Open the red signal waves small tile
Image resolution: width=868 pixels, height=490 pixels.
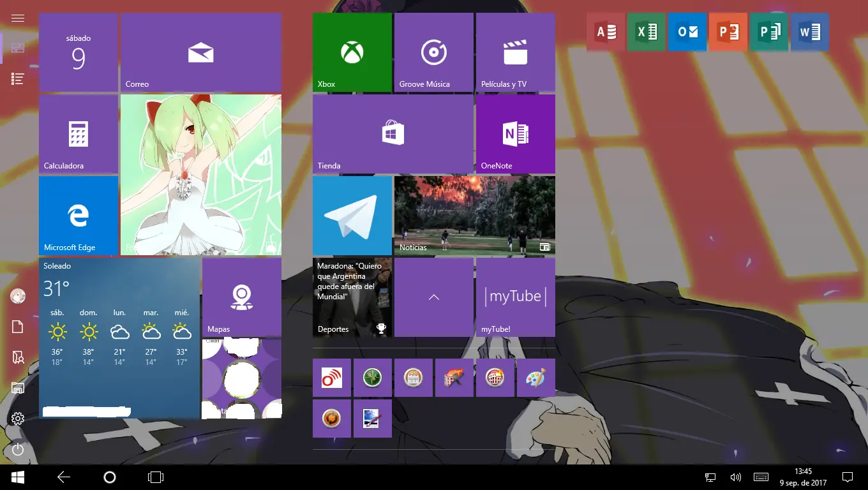(332, 378)
